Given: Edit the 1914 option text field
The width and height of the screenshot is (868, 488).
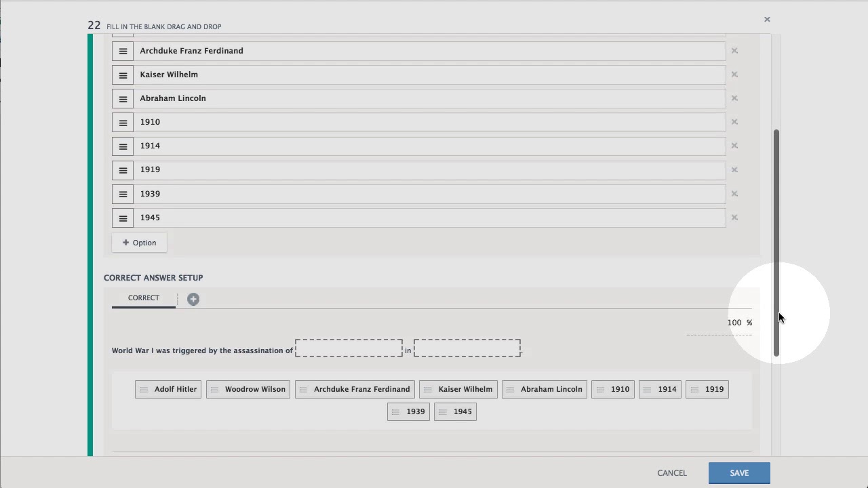Looking at the screenshot, I should [429, 146].
